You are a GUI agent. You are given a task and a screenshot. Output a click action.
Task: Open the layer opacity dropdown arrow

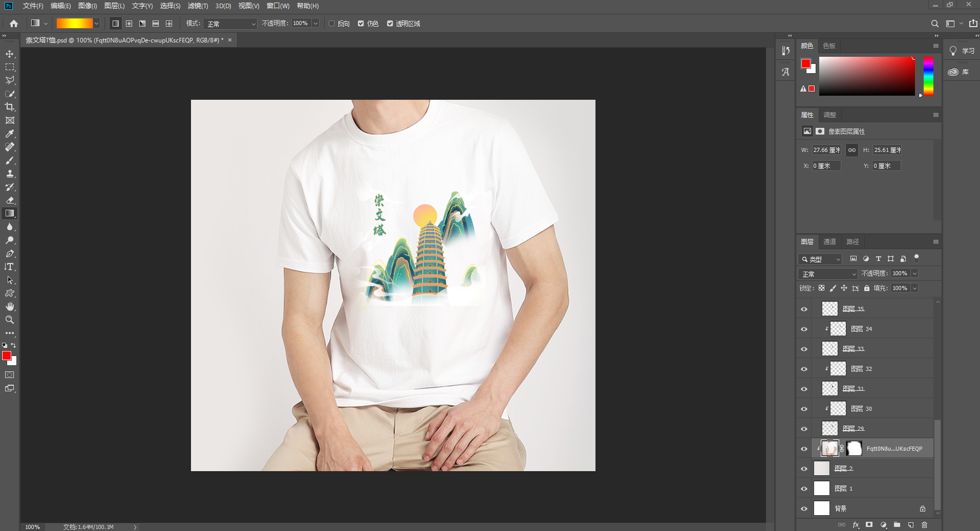coord(914,274)
